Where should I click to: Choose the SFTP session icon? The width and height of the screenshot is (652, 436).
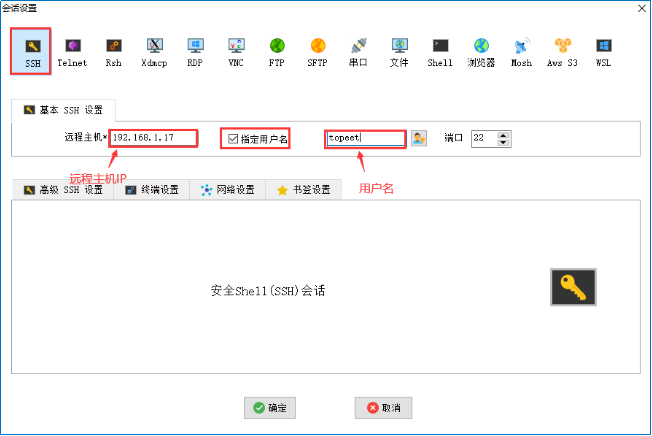317,52
